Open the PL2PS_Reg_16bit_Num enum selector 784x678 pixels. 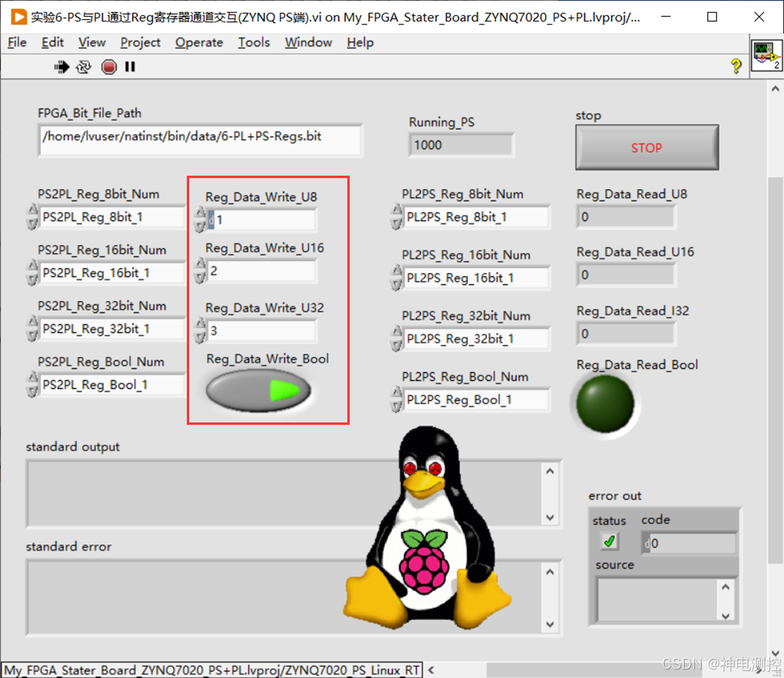[477, 278]
